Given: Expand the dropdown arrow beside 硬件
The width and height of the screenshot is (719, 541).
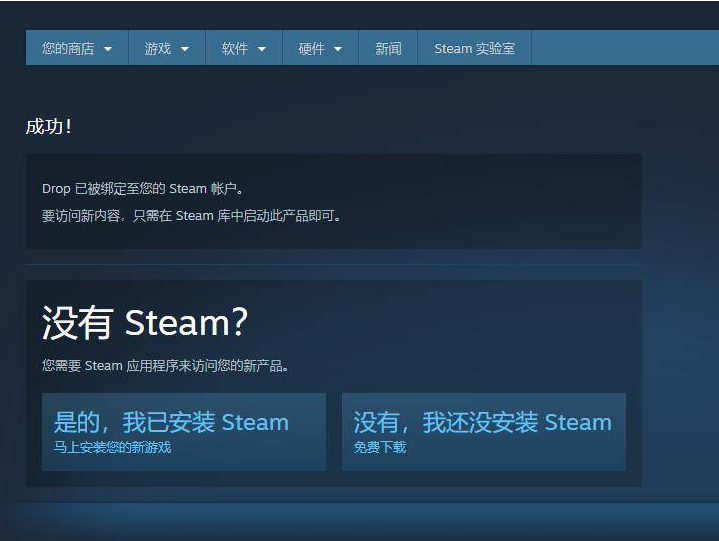Looking at the screenshot, I should (338, 49).
